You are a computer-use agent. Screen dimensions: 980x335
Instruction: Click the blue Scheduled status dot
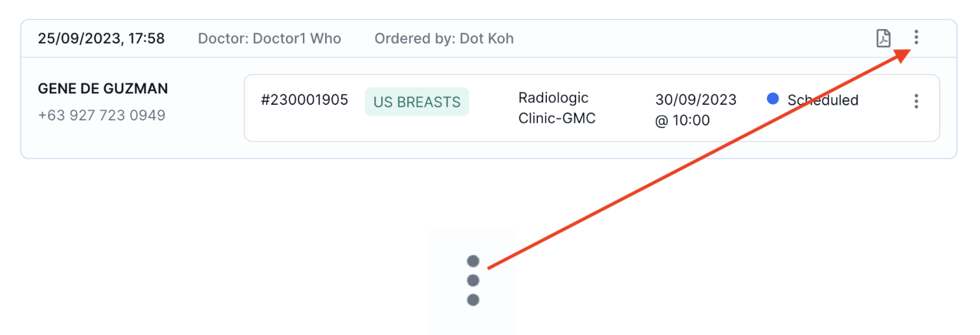point(772,99)
